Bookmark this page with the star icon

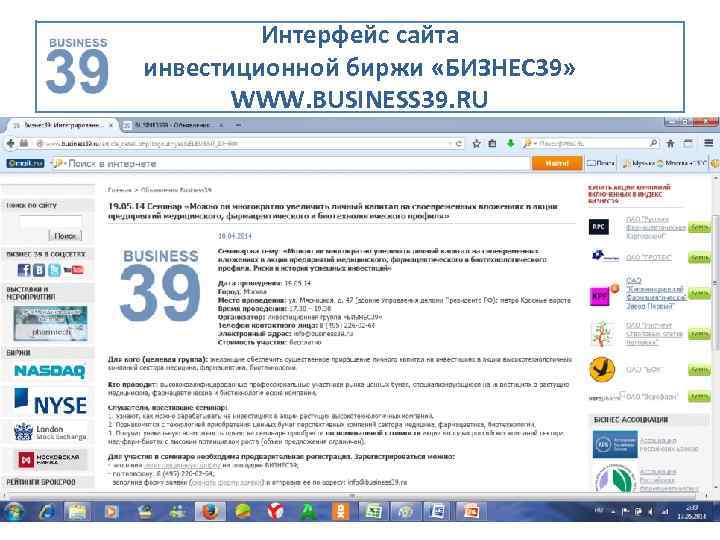pyautogui.click(x=476, y=144)
